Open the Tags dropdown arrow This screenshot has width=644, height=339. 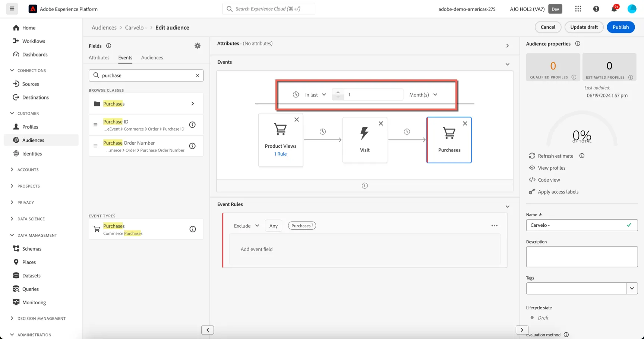(632, 288)
